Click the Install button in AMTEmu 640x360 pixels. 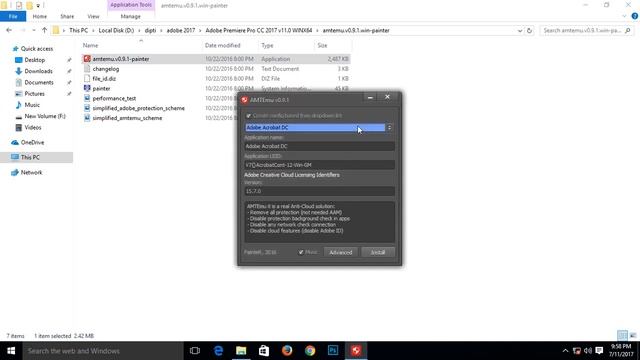[378, 252]
